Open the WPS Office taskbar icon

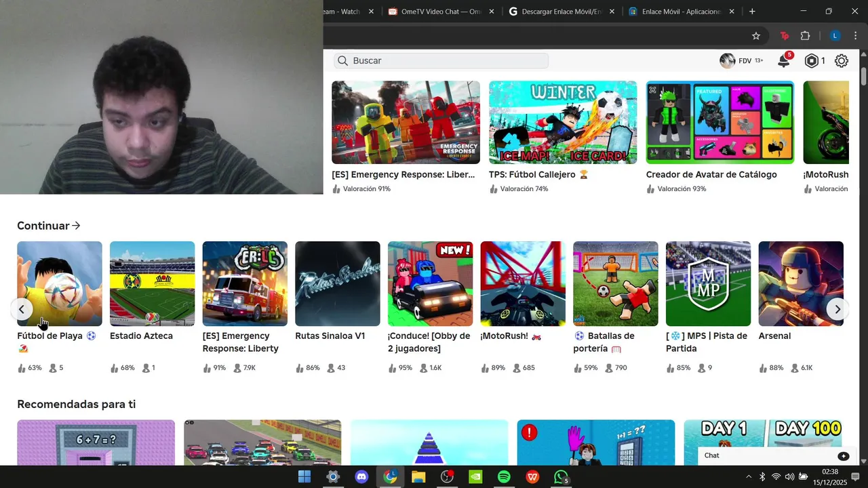pos(532,477)
